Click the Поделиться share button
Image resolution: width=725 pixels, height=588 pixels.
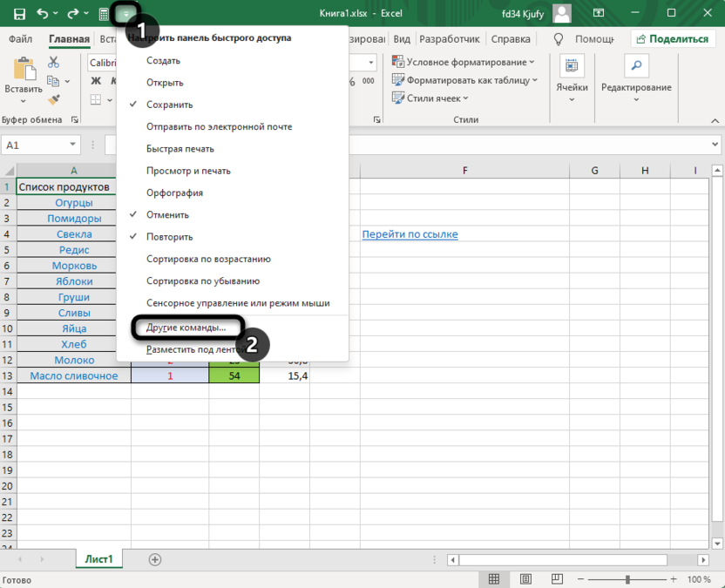click(x=671, y=39)
